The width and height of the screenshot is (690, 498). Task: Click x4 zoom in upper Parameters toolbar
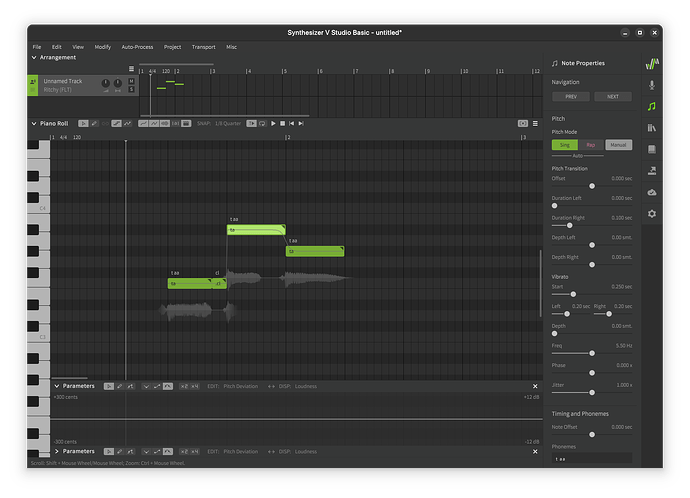[195, 386]
